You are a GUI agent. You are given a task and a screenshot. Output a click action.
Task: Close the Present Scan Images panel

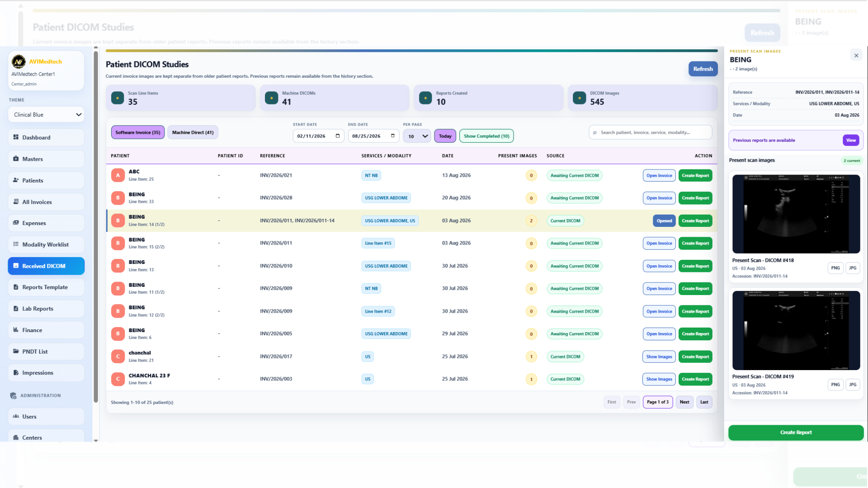(x=856, y=56)
